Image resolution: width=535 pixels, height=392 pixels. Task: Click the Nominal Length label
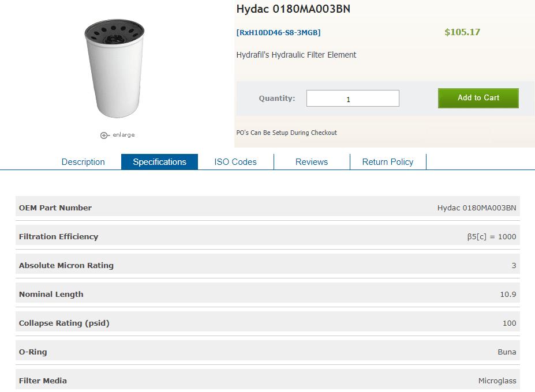[51, 294]
